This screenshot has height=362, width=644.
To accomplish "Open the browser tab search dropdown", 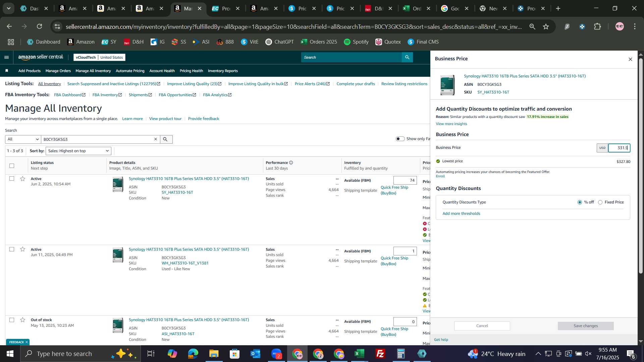I will coord(8,9).
